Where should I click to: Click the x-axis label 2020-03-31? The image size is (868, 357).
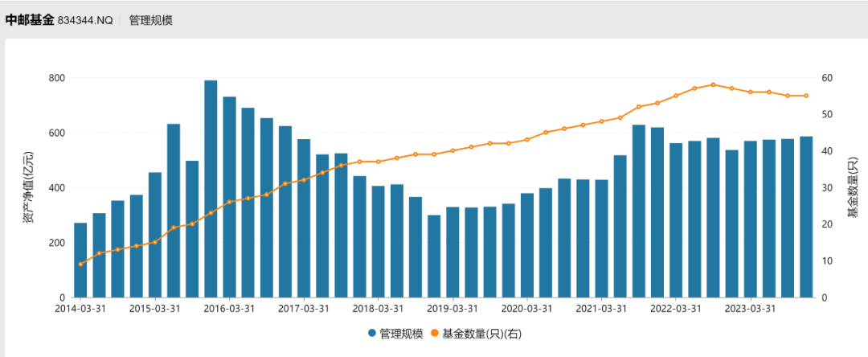click(x=527, y=308)
